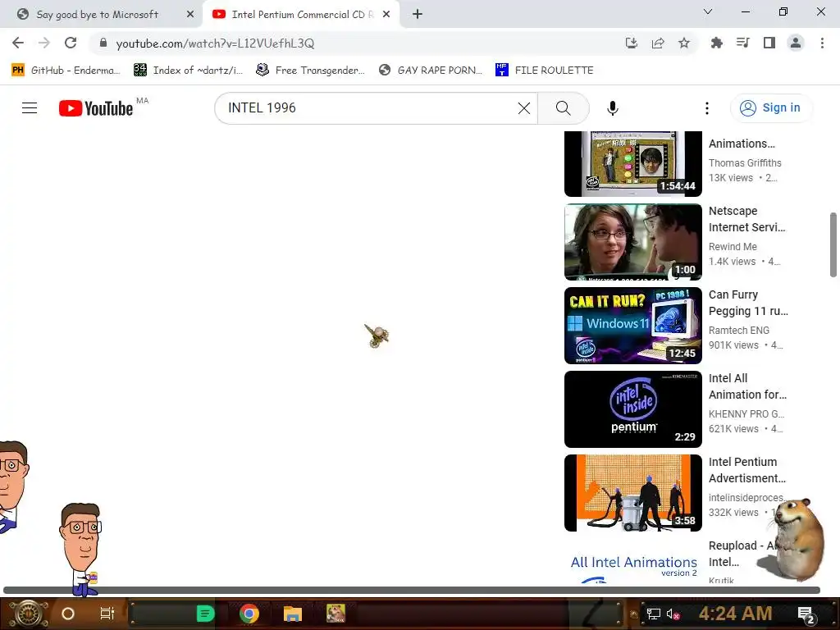Image resolution: width=840 pixels, height=630 pixels.
Task: Close the Intel Pentium Commercial tab
Action: [386, 15]
